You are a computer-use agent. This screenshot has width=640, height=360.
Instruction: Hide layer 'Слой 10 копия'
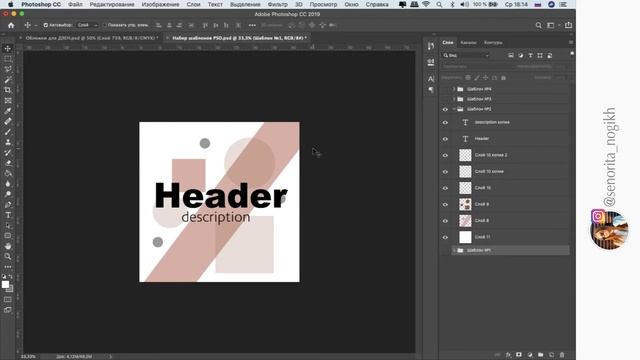pyautogui.click(x=445, y=171)
